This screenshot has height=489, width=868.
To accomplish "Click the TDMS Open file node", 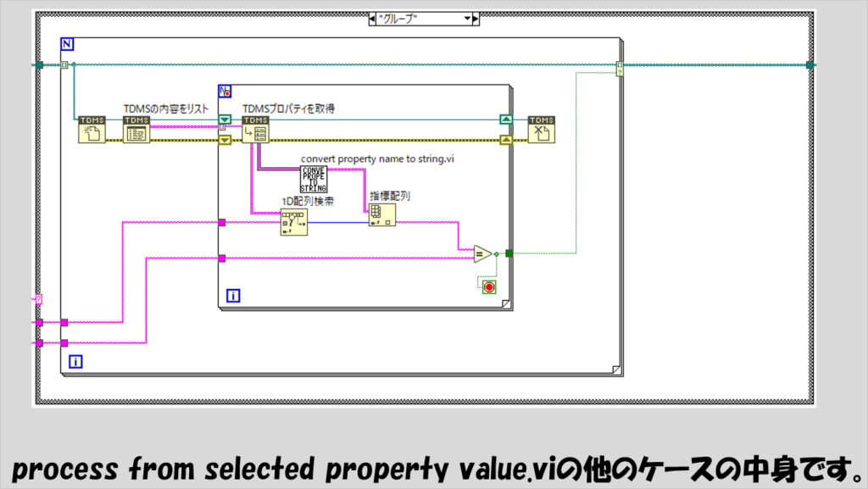I will tap(92, 130).
